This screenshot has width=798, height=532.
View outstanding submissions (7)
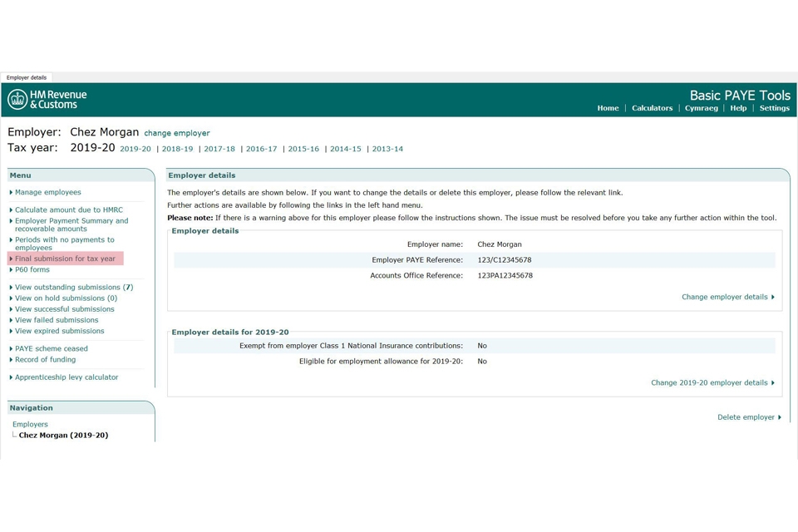pyautogui.click(x=73, y=288)
